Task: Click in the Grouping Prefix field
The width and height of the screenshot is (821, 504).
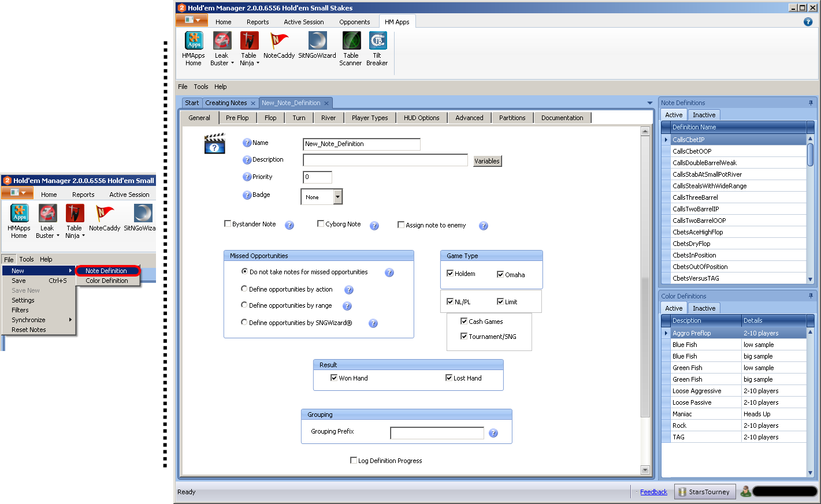Action: [x=437, y=433]
